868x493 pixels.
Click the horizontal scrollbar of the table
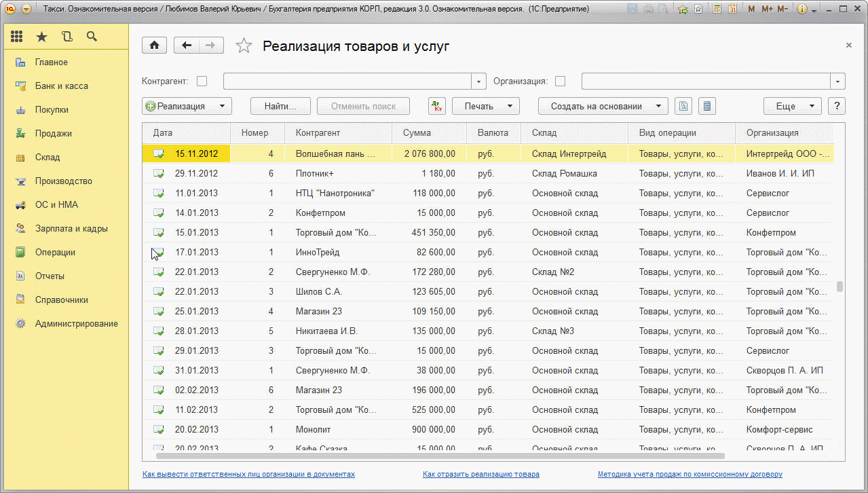pos(440,456)
